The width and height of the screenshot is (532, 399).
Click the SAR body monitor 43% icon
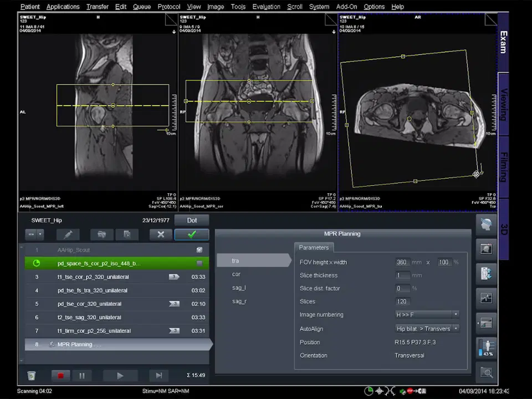[486, 348]
